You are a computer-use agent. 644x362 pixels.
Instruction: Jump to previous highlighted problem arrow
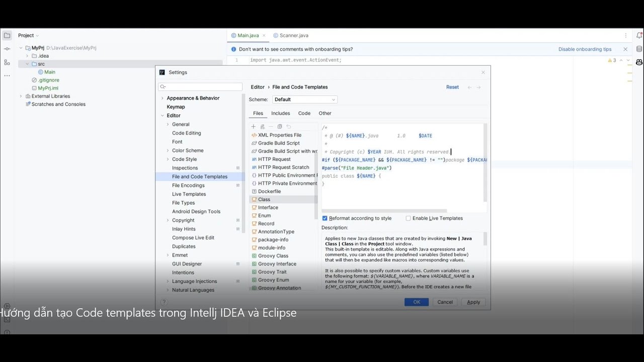coord(621,60)
